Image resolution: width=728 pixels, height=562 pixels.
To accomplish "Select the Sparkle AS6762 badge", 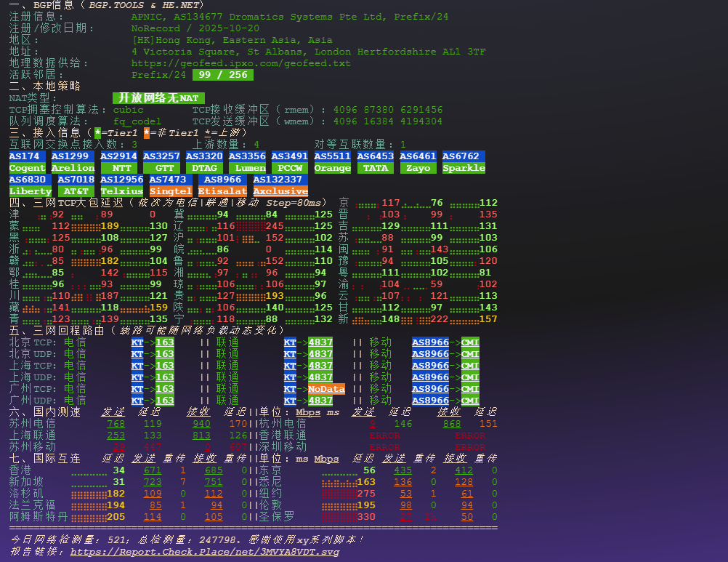I will [x=464, y=161].
